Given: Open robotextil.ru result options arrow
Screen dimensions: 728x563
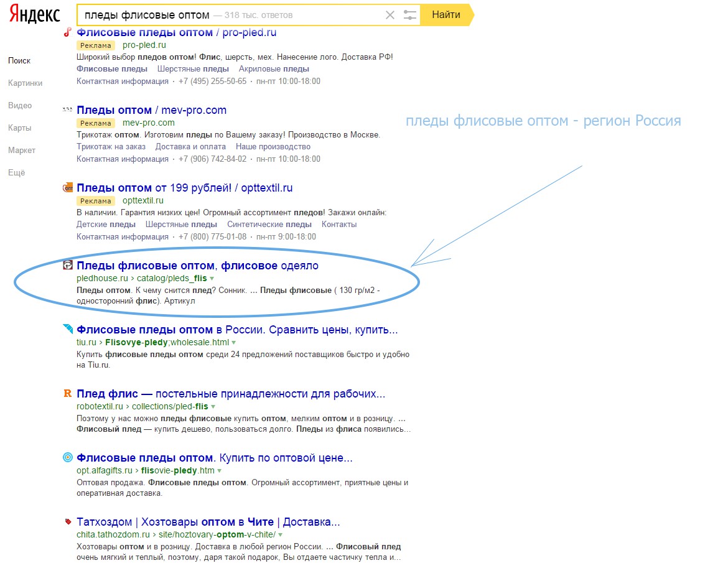Looking at the screenshot, I should point(213,407).
